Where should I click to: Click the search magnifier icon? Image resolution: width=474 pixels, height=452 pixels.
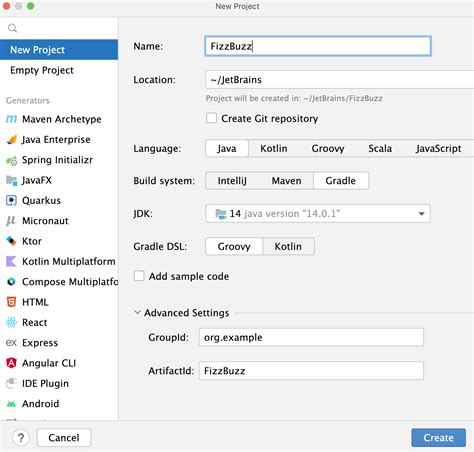[x=12, y=28]
